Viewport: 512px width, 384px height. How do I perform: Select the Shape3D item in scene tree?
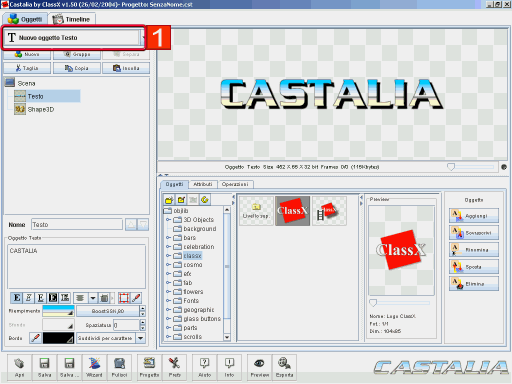pos(34,109)
